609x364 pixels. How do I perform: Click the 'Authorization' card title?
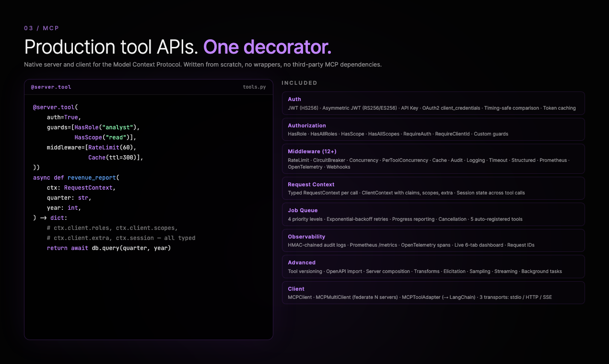pos(307,125)
